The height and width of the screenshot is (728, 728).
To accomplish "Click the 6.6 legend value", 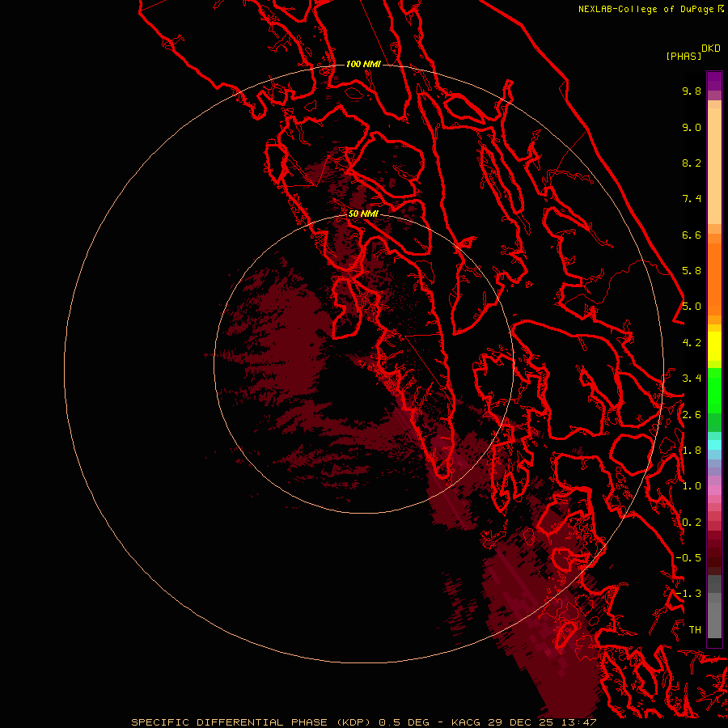I will pos(692,235).
